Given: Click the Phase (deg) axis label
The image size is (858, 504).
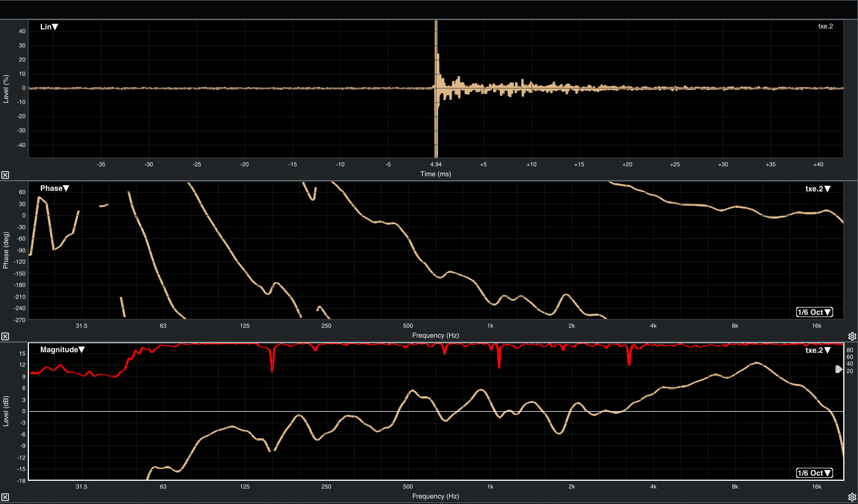Looking at the screenshot, I should (6, 250).
